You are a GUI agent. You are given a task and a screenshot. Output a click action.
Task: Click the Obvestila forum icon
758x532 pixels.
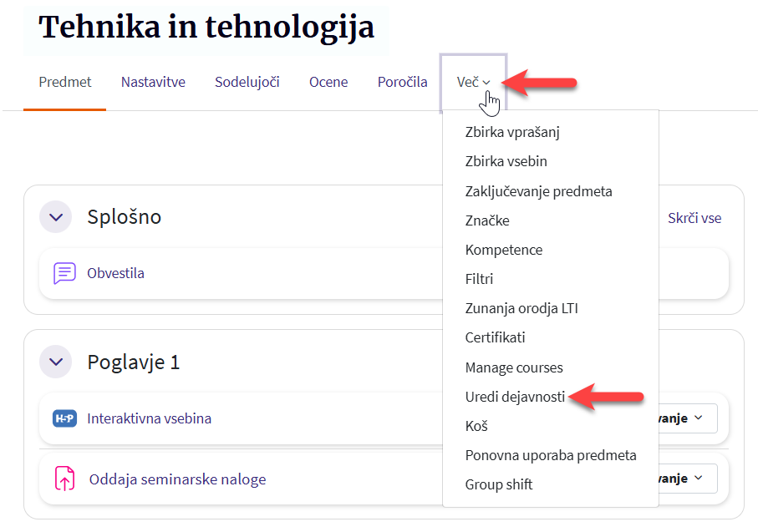tap(64, 273)
